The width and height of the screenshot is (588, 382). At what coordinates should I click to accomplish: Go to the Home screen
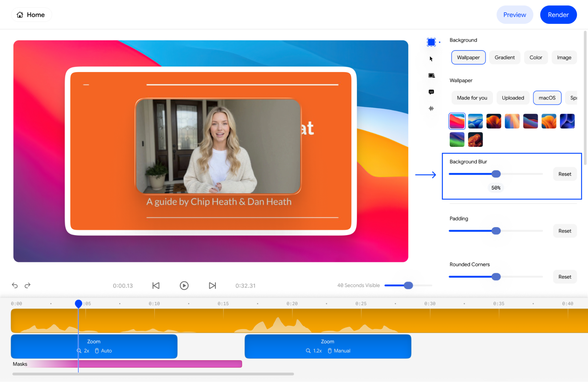coord(31,15)
